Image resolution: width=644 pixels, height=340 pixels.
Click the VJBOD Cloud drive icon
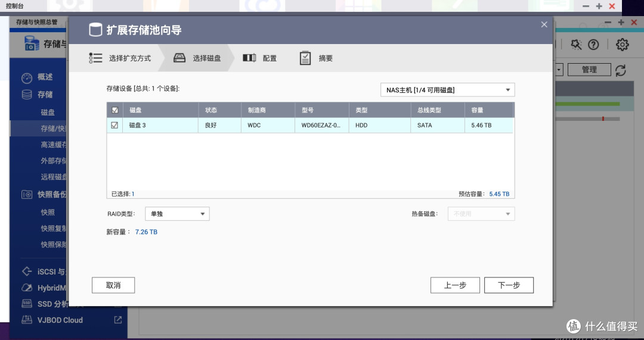27,320
